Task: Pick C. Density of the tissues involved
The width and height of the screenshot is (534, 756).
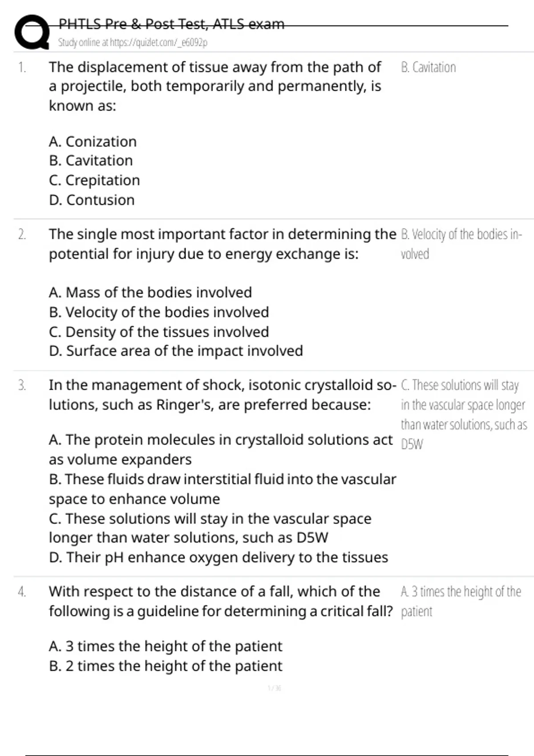Action: coord(159,332)
